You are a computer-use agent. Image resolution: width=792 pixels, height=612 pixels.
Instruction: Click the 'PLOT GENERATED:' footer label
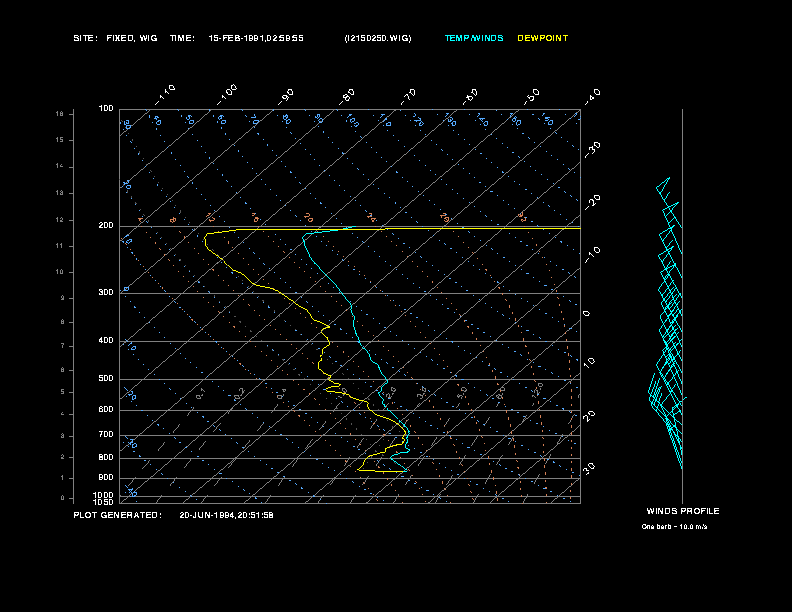coord(118,515)
